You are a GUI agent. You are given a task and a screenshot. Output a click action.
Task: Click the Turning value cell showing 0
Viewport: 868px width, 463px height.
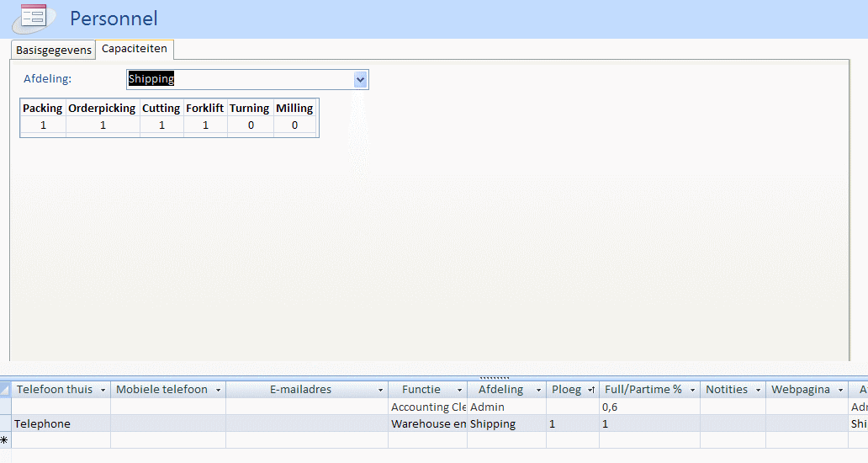click(x=250, y=125)
